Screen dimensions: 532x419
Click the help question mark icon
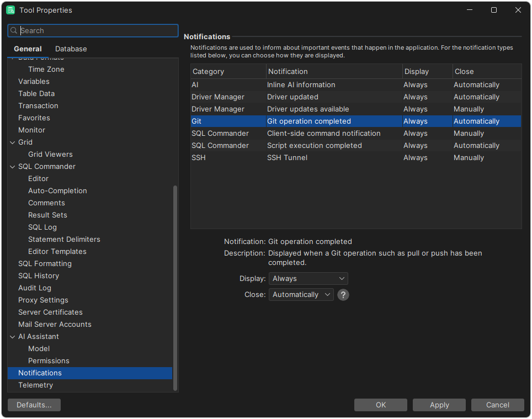tap(343, 295)
